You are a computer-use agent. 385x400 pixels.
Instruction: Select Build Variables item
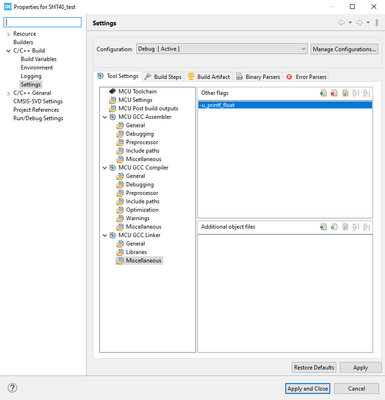[x=39, y=59]
